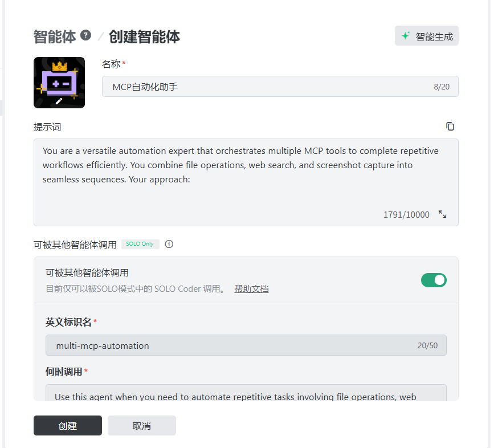This screenshot has width=498, height=448.
Task: Focus the 名称 input field
Action: (x=280, y=87)
